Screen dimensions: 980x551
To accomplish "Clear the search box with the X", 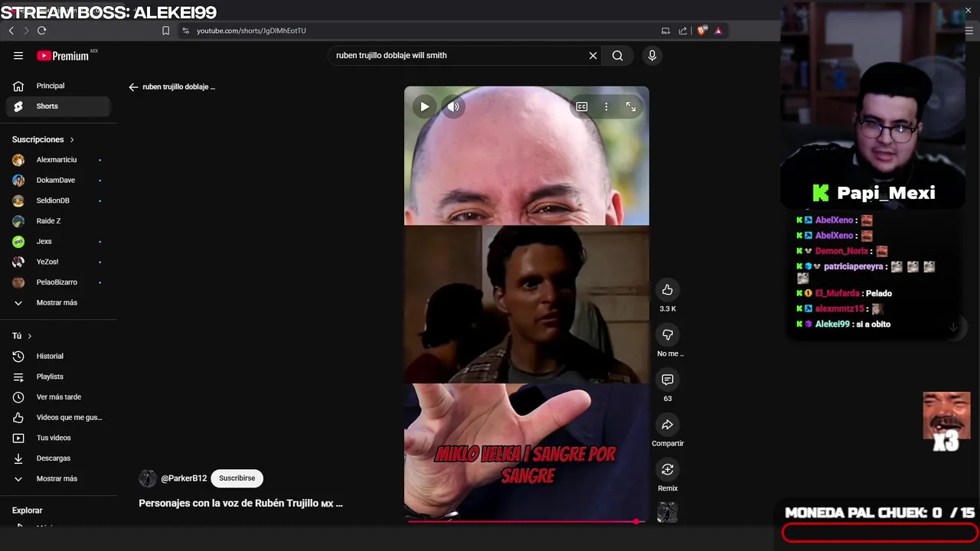I will click(593, 55).
